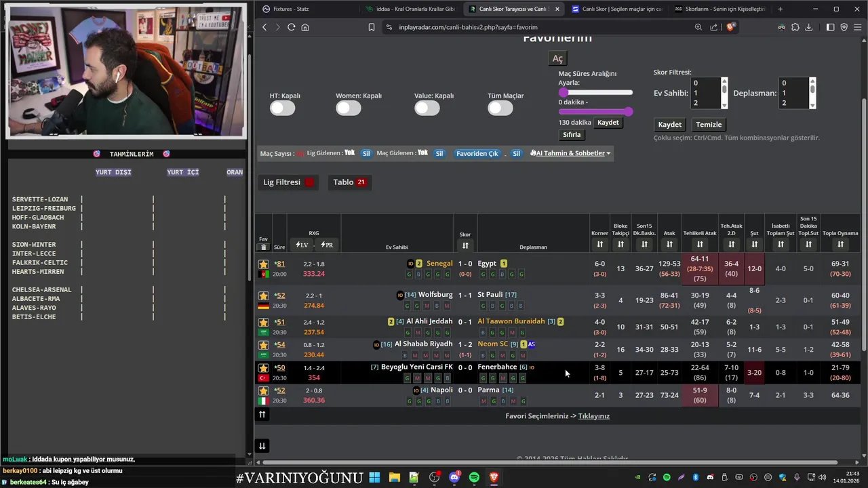Switch to Canlı Skor Seçilen maçlar tab
This screenshot has height=488, width=868.
617,9
